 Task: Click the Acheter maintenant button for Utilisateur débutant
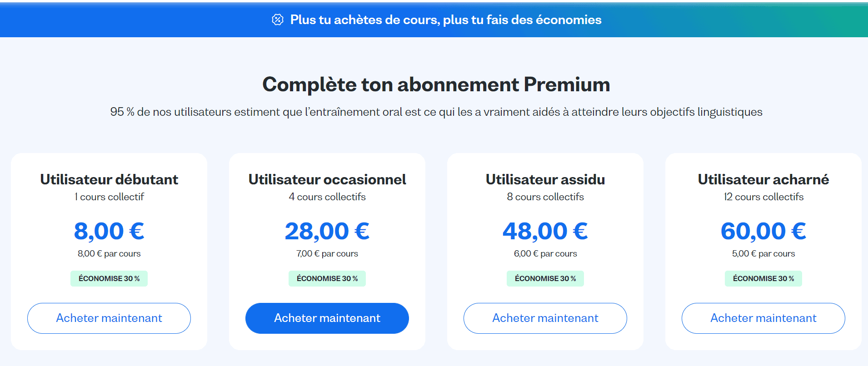[x=109, y=318]
